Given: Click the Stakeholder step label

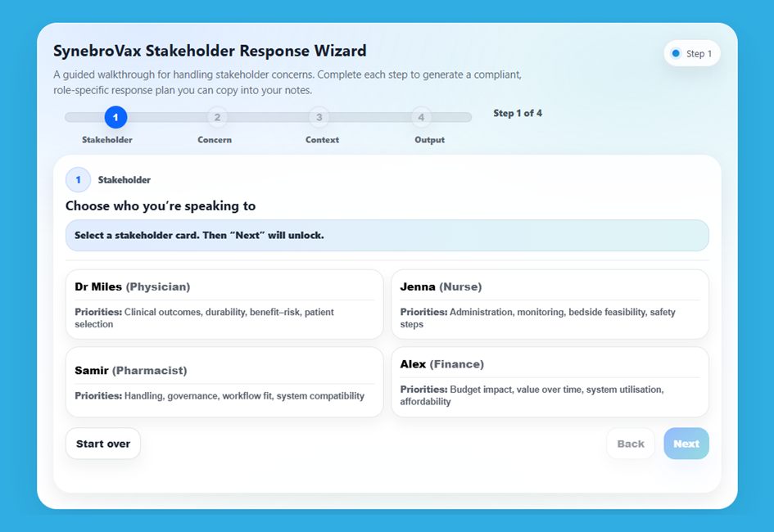Looking at the screenshot, I should (x=107, y=139).
